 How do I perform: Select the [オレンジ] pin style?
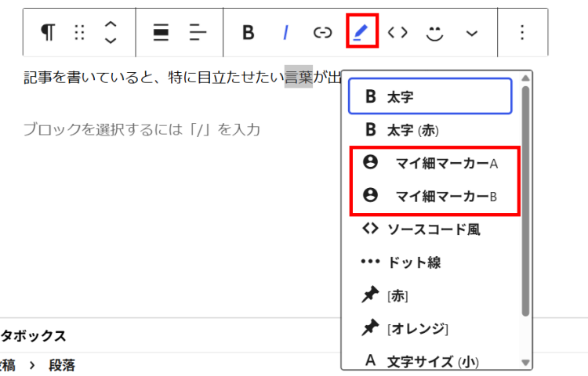click(x=430, y=328)
